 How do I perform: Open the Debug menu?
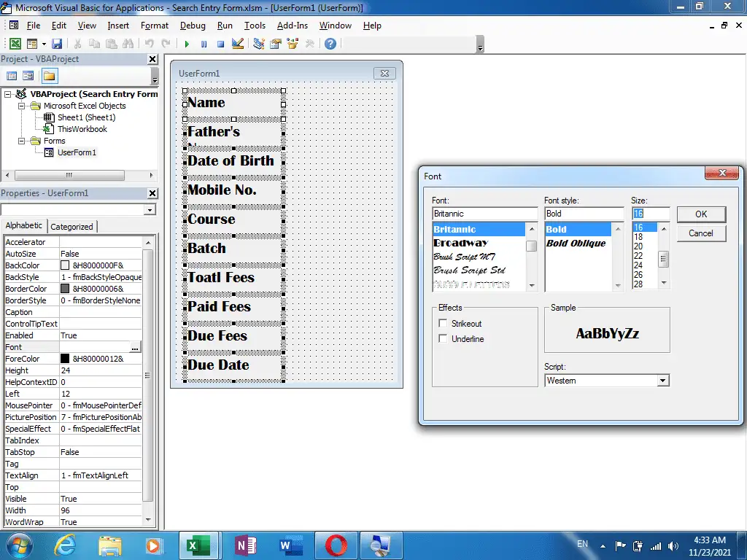coord(193,26)
